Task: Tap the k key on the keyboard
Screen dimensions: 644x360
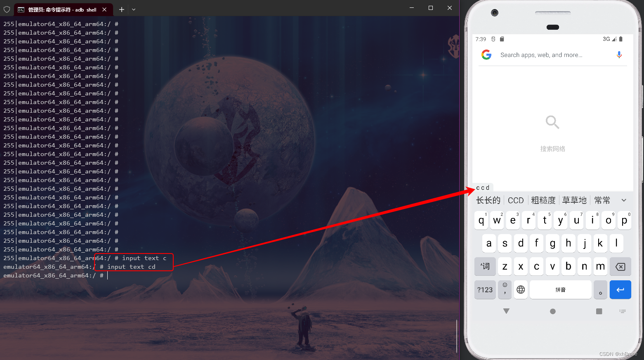Action: (x=600, y=243)
